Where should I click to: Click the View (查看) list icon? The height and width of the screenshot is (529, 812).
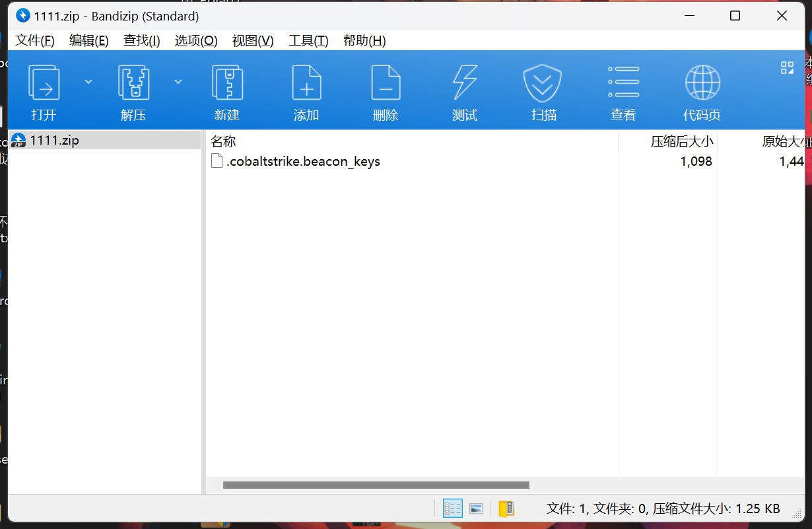623,83
